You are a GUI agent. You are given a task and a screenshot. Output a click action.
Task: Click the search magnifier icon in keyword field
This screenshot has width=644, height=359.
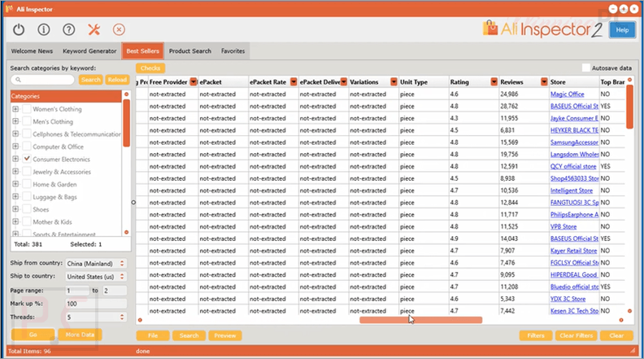click(x=18, y=80)
